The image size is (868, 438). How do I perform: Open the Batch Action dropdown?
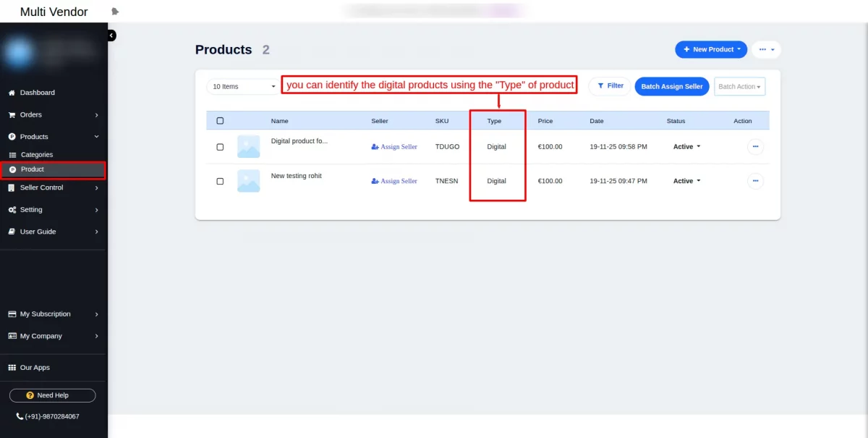tap(739, 86)
